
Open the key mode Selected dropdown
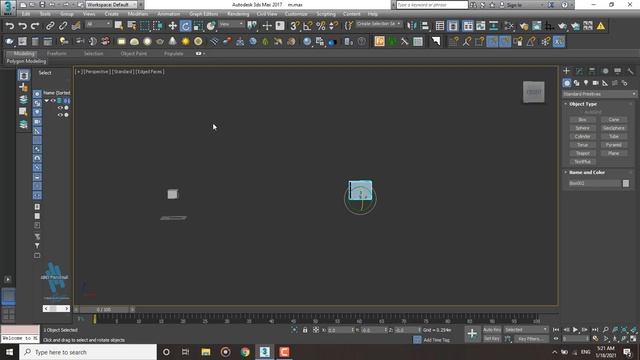[x=526, y=330]
